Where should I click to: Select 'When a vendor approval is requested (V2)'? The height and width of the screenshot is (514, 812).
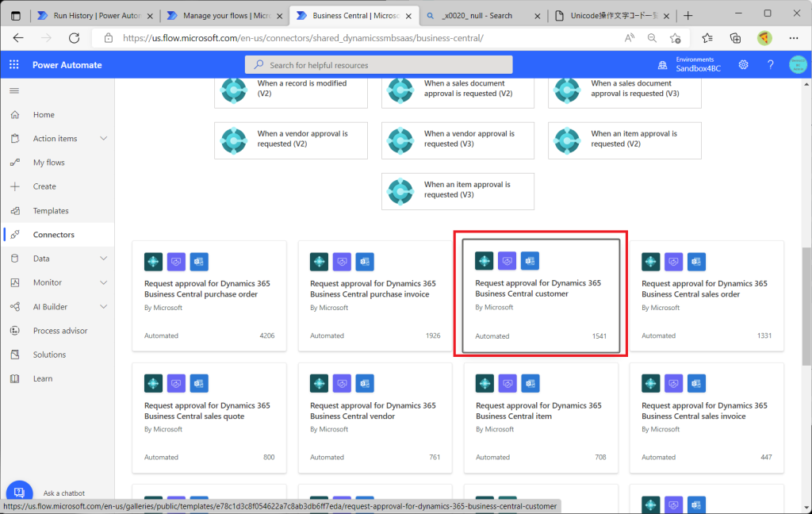291,140
